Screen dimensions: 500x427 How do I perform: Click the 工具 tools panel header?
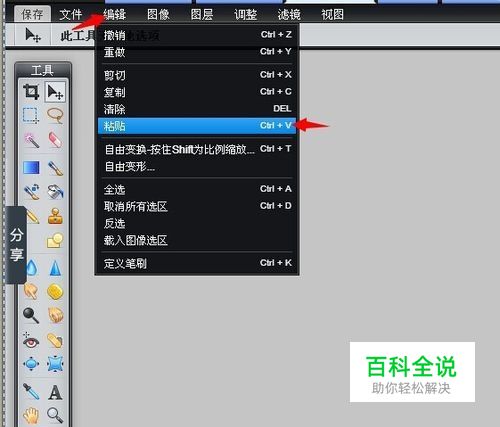pos(43,70)
